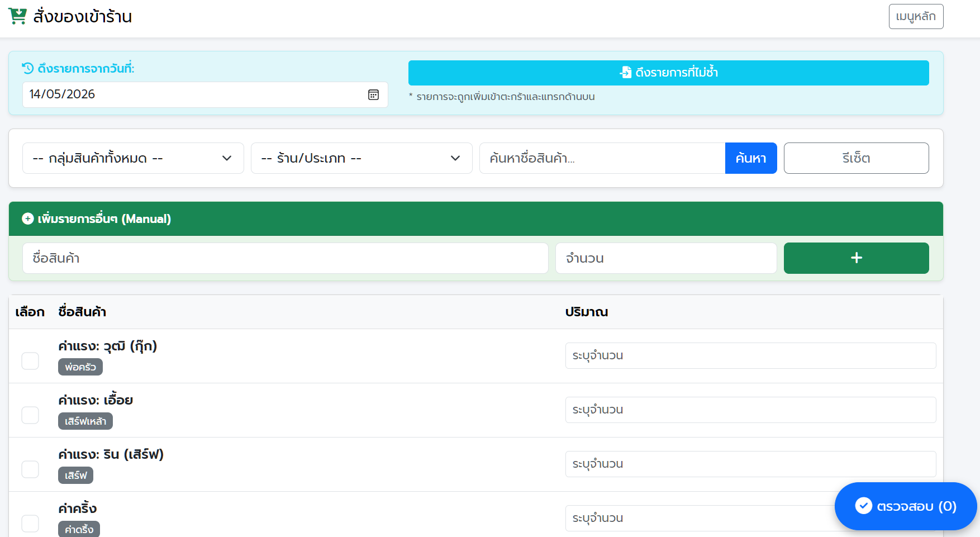This screenshot has height=537, width=980.
Task: Click the ชื่อสินค้า column header
Action: click(x=82, y=312)
